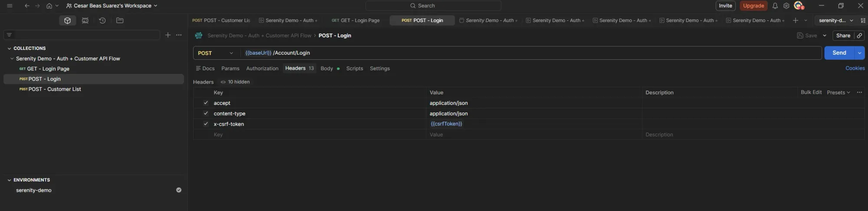868x211 pixels.
Task: Open sidebar more options ellipsis
Action: (179, 35)
